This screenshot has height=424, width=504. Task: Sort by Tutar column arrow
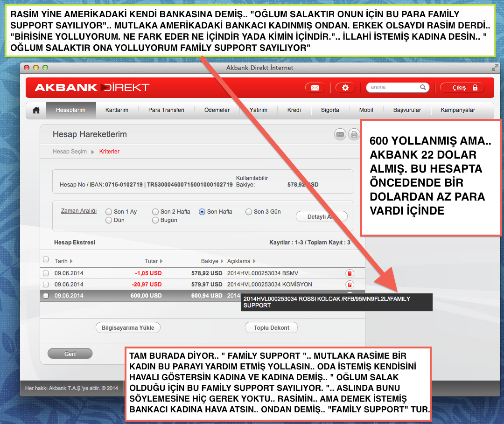[161, 261]
